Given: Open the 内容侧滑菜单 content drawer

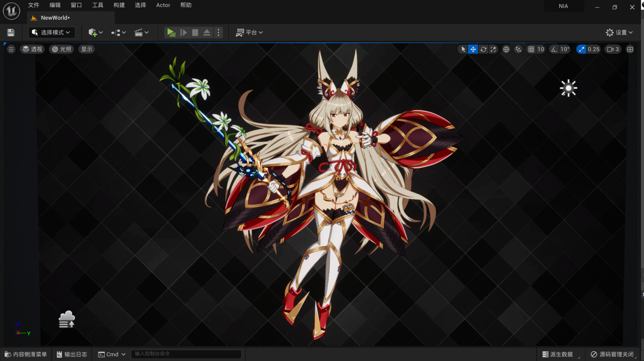Looking at the screenshot, I should pos(26,354).
